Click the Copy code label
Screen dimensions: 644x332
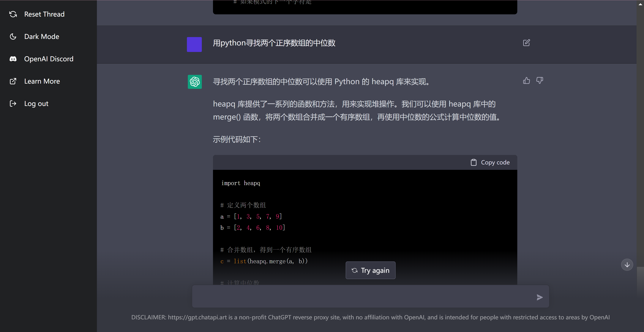pos(495,162)
